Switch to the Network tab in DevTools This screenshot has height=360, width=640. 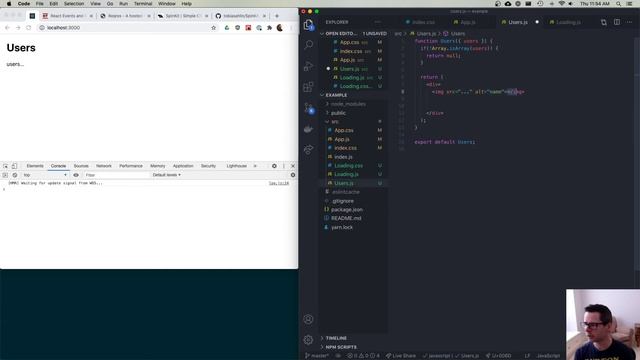point(104,166)
